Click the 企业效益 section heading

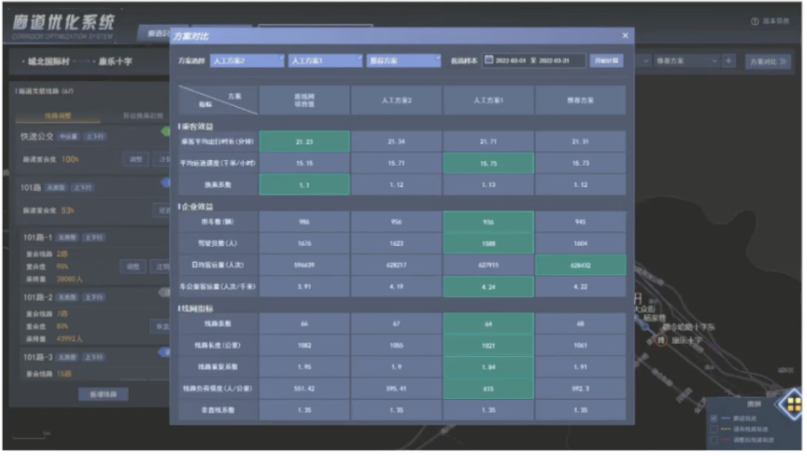(197, 206)
